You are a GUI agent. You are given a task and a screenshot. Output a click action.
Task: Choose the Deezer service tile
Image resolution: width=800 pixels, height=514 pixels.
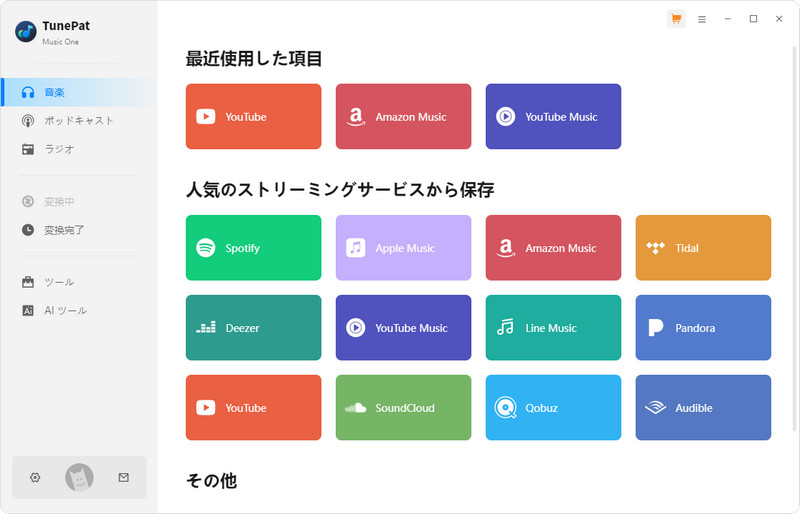pos(254,328)
